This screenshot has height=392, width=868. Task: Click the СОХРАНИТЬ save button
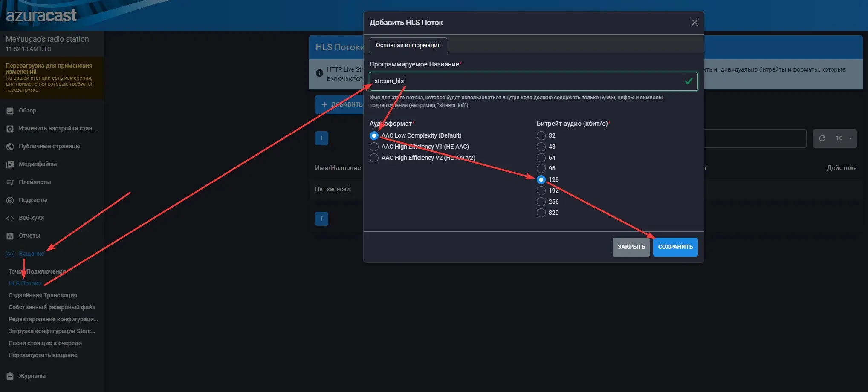(x=675, y=247)
